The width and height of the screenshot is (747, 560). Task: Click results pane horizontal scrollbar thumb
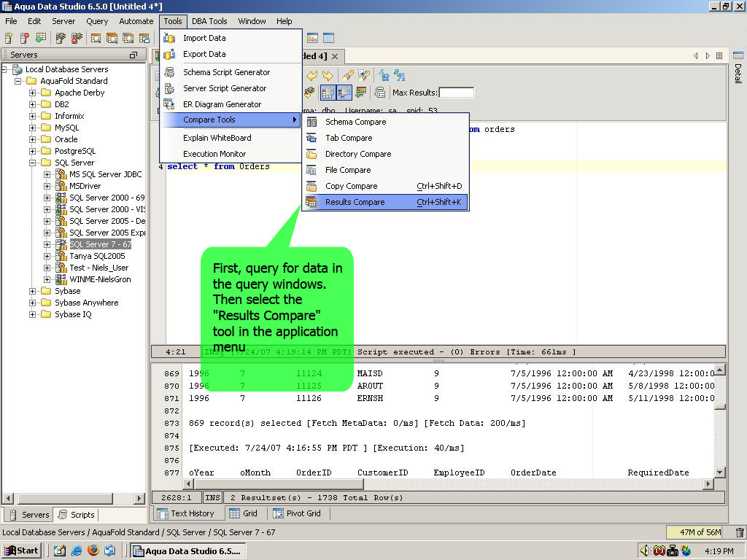click(279, 484)
